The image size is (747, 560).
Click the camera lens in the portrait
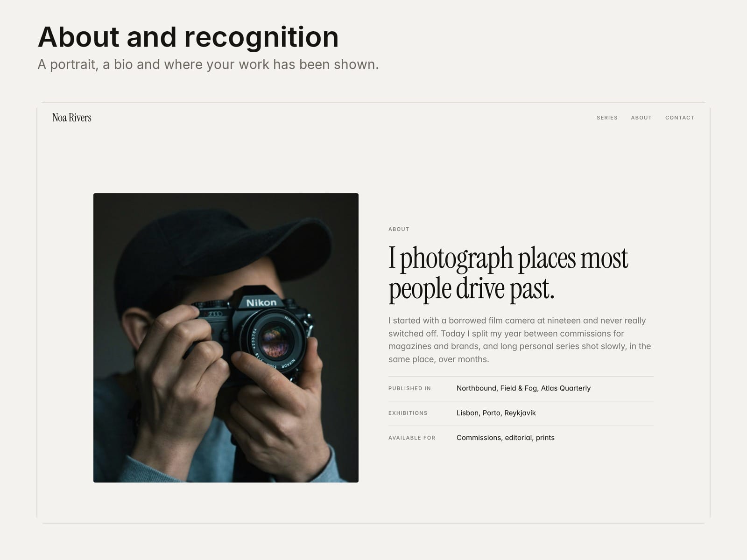tap(275, 339)
